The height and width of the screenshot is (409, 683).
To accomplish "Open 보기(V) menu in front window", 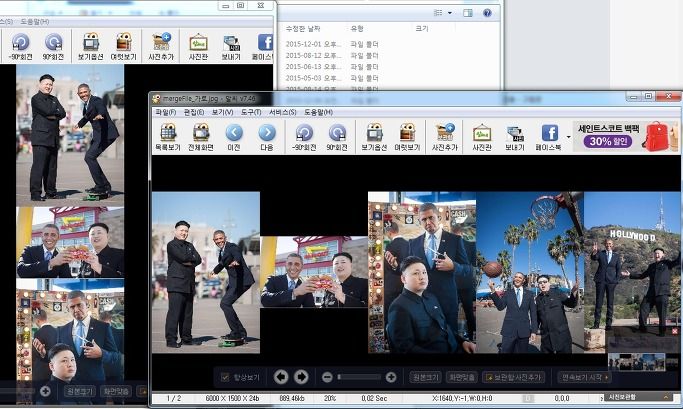I will tap(222, 112).
